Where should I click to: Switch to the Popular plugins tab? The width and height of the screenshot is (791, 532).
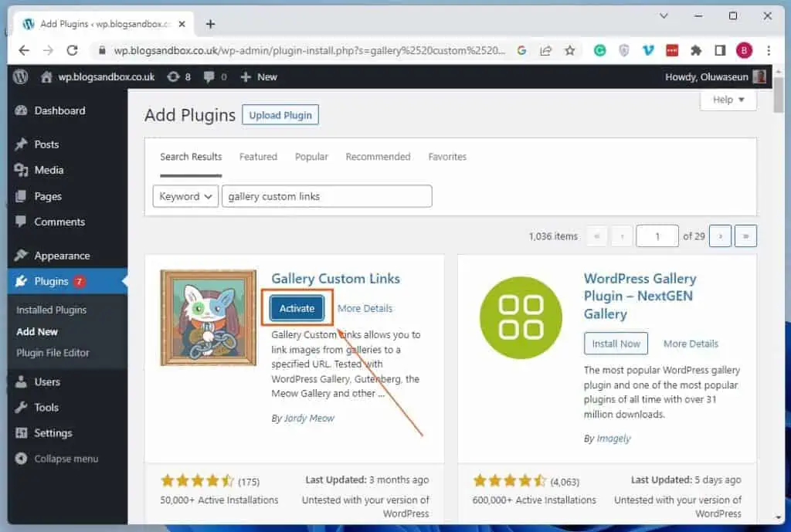click(x=311, y=157)
